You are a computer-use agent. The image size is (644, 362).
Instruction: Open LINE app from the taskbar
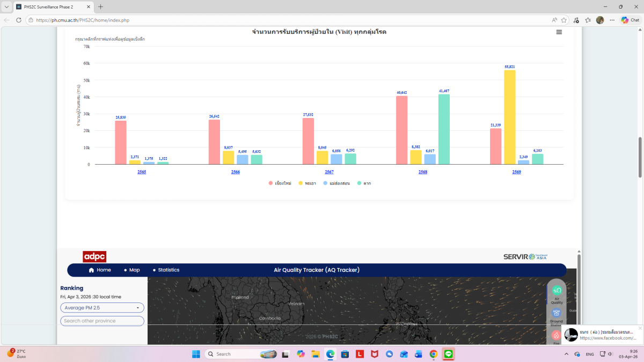pos(449,354)
